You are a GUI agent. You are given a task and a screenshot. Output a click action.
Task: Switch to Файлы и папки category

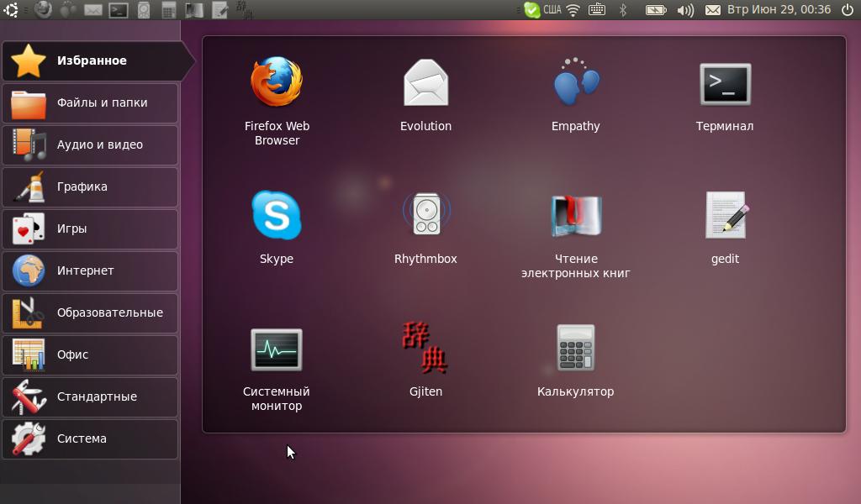[x=91, y=102]
